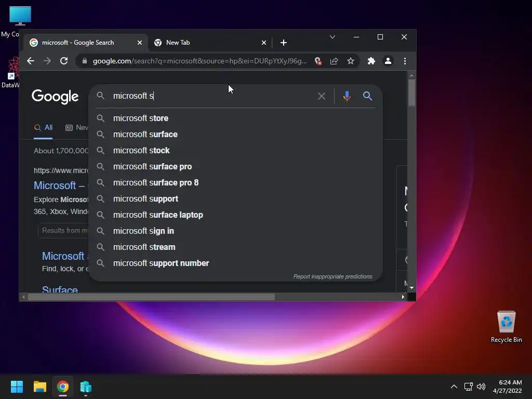Screen dimensions: 532x399
Task: Share this page using the share icon
Action: tap(334, 61)
